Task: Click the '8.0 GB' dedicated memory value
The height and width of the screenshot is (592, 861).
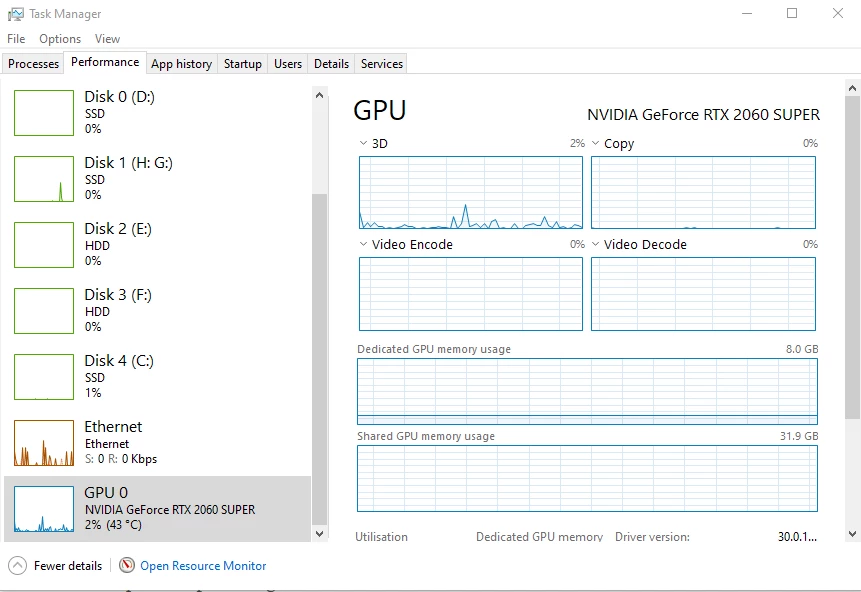Action: 802,349
